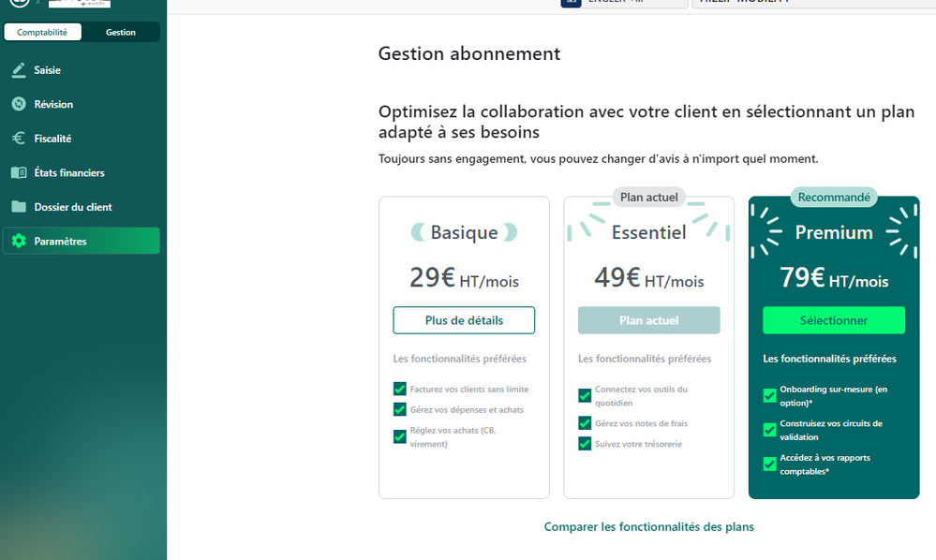
Task: Switch to the Comptabilité tab
Action: [x=42, y=32]
